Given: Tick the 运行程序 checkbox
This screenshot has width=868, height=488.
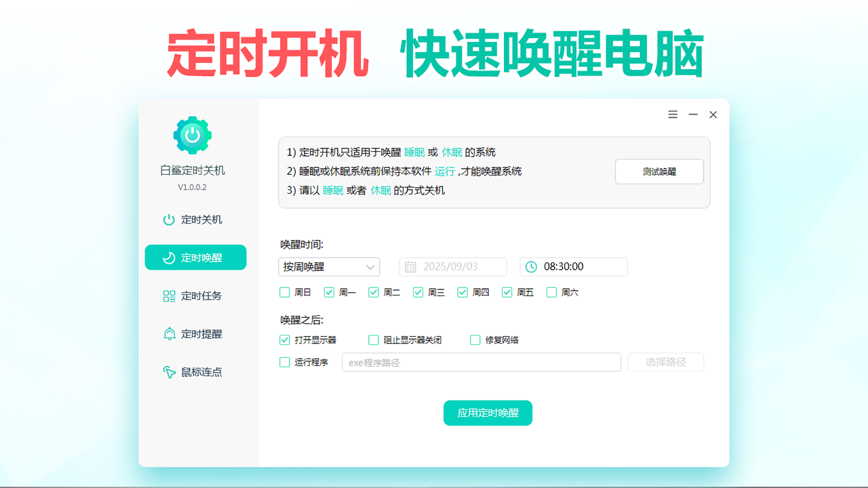Looking at the screenshot, I should click(285, 362).
